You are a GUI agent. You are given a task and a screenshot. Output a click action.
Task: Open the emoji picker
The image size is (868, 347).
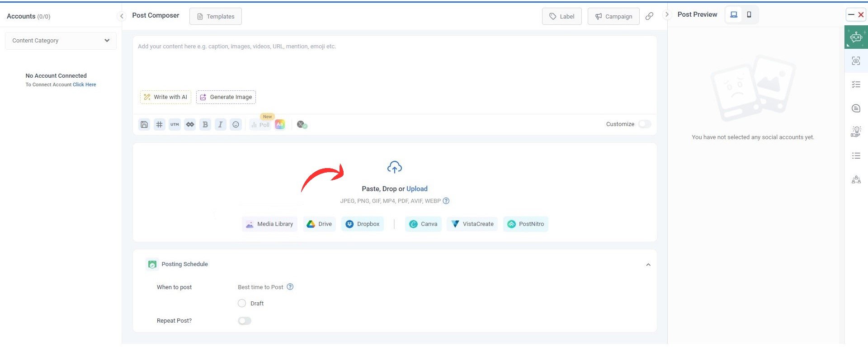point(236,125)
